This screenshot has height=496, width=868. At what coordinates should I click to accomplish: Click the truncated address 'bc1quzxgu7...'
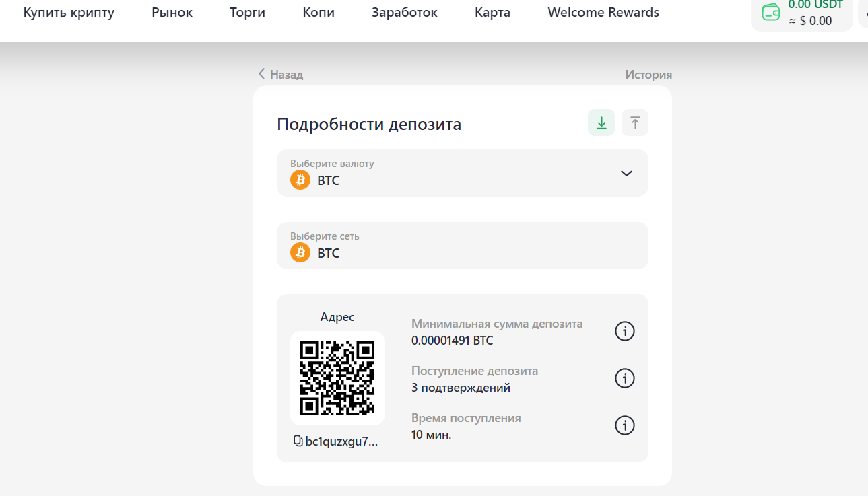tap(342, 441)
